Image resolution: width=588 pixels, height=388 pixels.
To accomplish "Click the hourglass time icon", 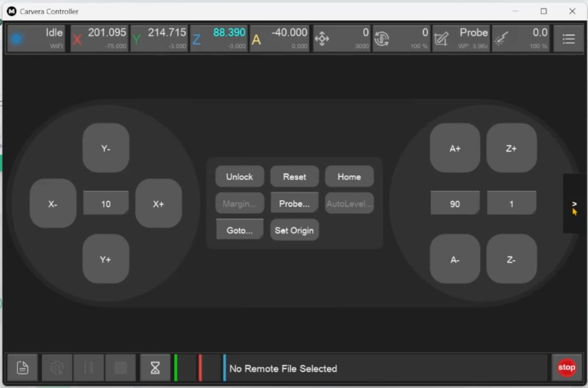I will [155, 368].
